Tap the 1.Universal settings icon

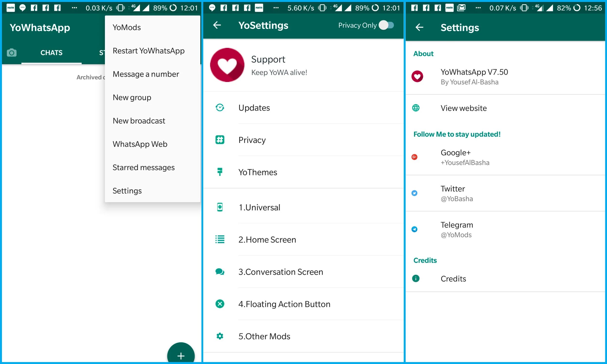(x=220, y=207)
